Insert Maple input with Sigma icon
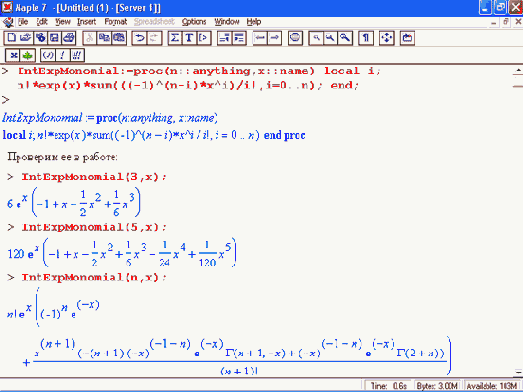The width and height of the screenshot is (523, 392). coord(175,38)
